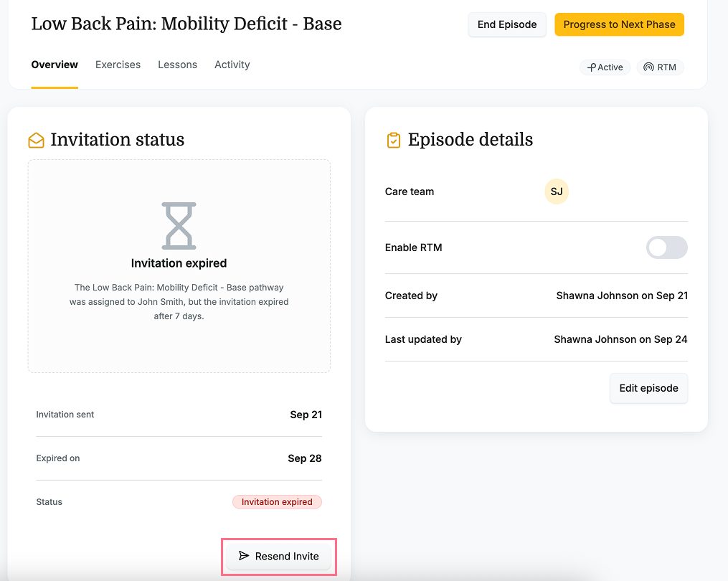Click the Invitation sent Sep 21 date

point(306,415)
